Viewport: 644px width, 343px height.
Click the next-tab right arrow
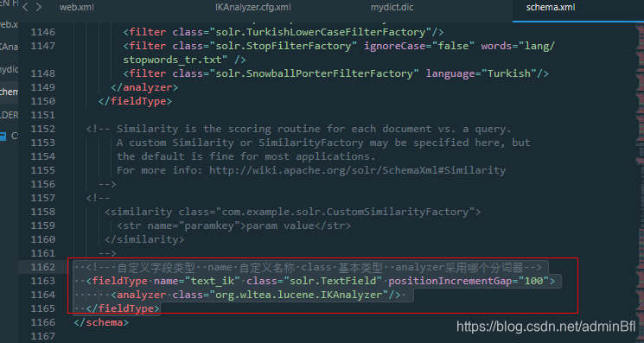tap(39, 7)
